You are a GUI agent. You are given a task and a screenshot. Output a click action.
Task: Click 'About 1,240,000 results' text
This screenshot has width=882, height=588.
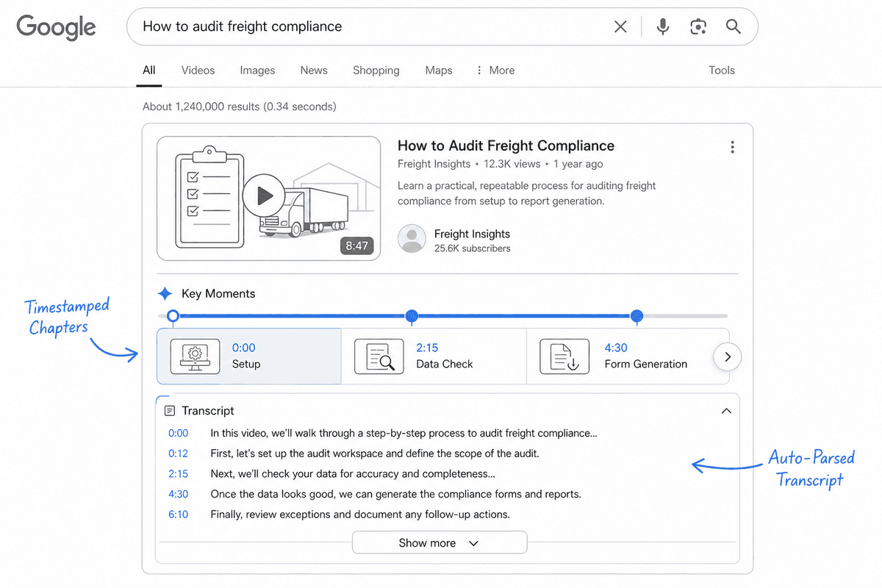(x=200, y=107)
